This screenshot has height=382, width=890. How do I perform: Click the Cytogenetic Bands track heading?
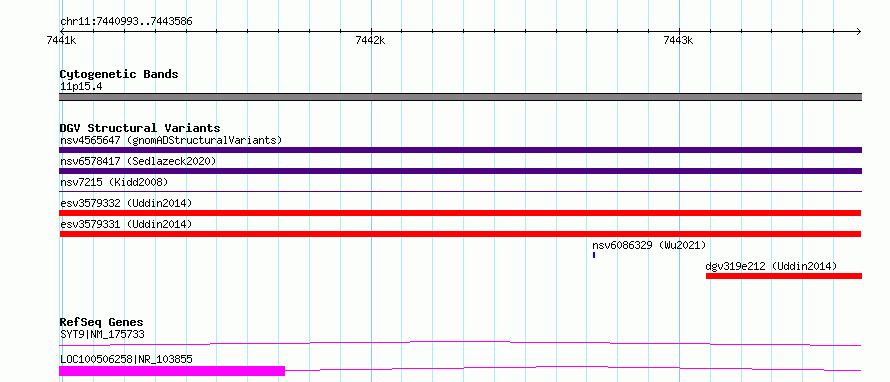click(119, 74)
